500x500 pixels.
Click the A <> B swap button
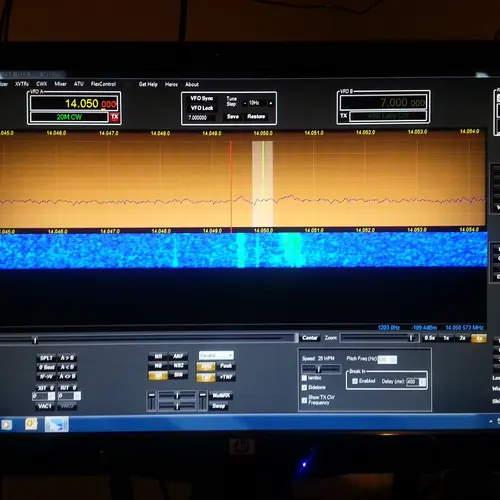67,376
